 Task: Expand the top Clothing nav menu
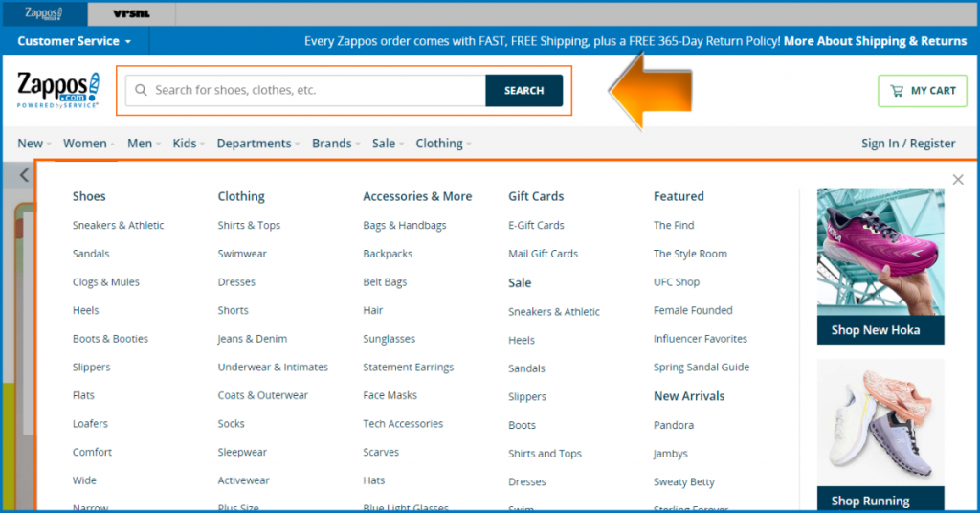[x=443, y=144]
